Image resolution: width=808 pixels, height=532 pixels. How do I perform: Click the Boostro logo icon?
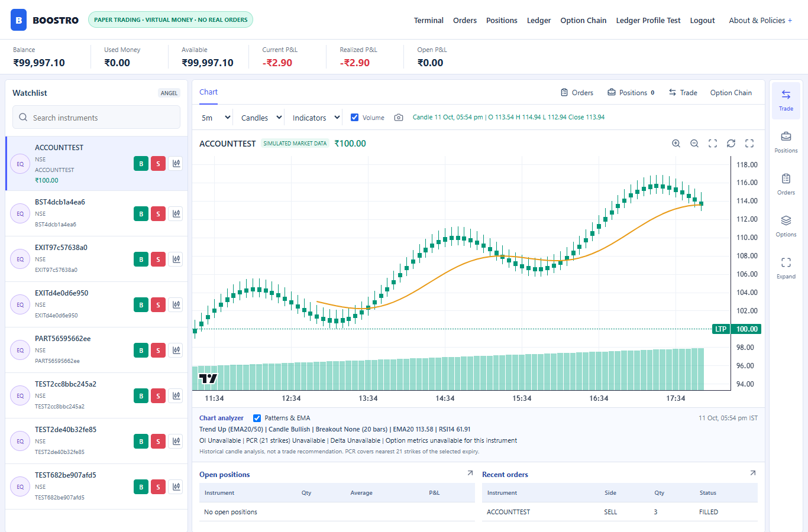click(x=19, y=20)
